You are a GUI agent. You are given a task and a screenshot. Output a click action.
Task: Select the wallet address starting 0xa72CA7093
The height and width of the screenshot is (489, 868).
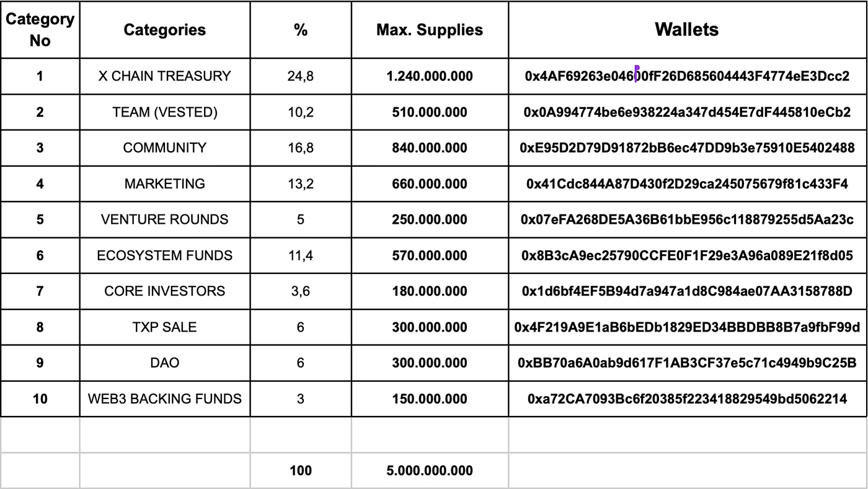[687, 399]
